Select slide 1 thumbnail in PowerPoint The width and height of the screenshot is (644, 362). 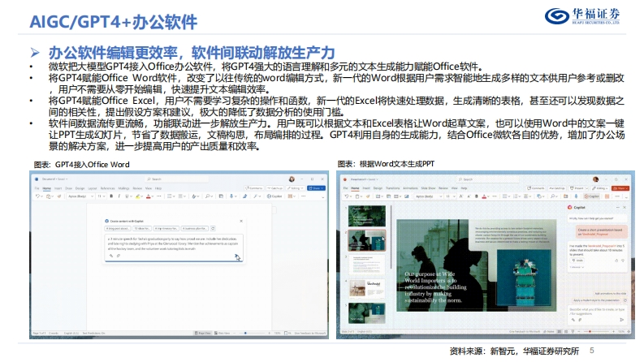point(367,215)
